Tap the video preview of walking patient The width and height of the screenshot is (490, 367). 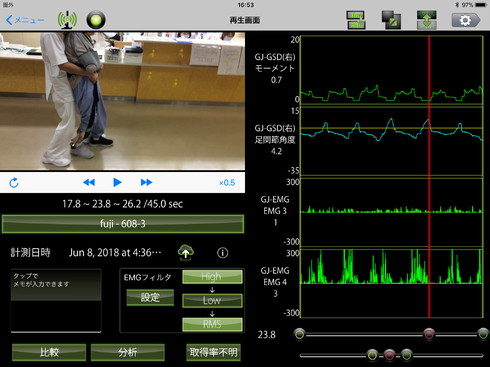point(122,101)
